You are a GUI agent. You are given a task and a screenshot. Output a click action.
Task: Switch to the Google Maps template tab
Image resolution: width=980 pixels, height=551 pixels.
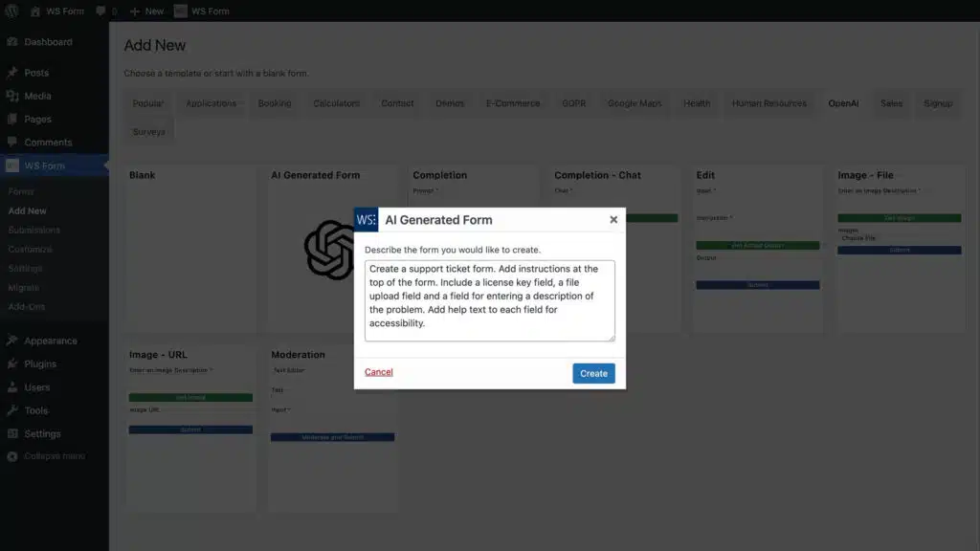[635, 103]
